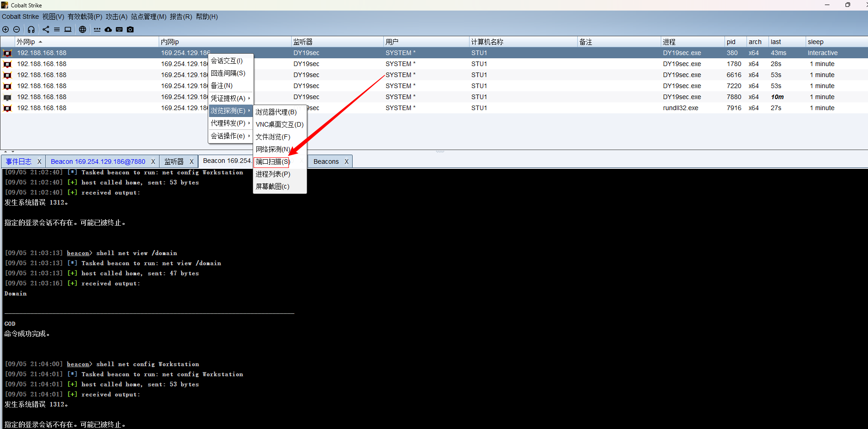The image size is (868, 429).
Task: Switch to session table view icon
Action: [57, 29]
